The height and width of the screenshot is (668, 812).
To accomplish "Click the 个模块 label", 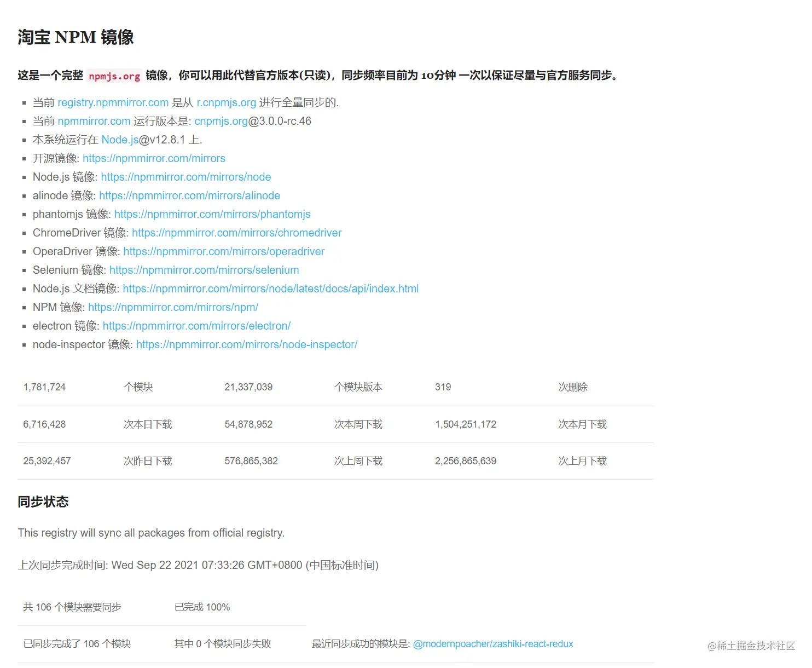I will tap(138, 387).
